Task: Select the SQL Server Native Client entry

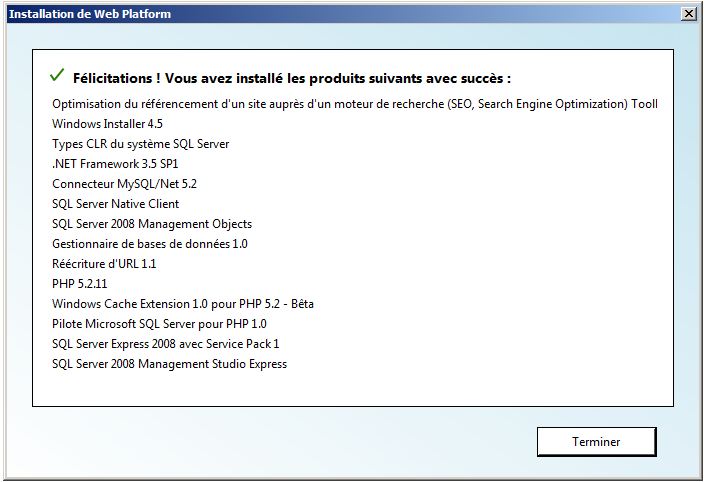Action: [115, 204]
